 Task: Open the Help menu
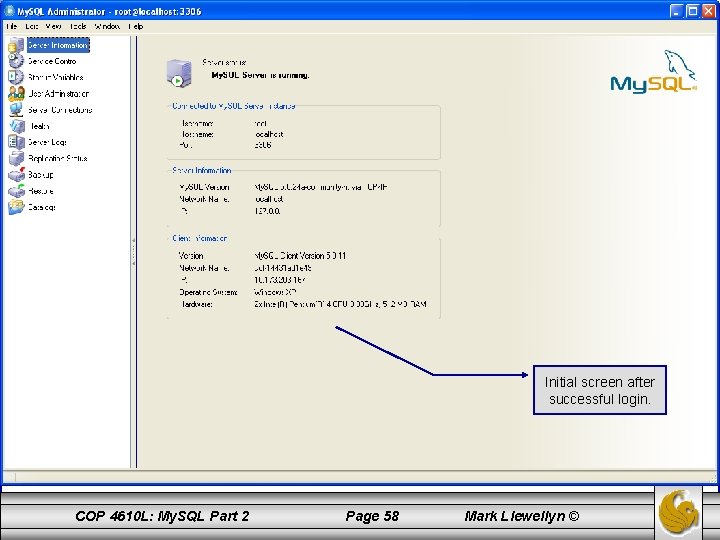(x=135, y=27)
